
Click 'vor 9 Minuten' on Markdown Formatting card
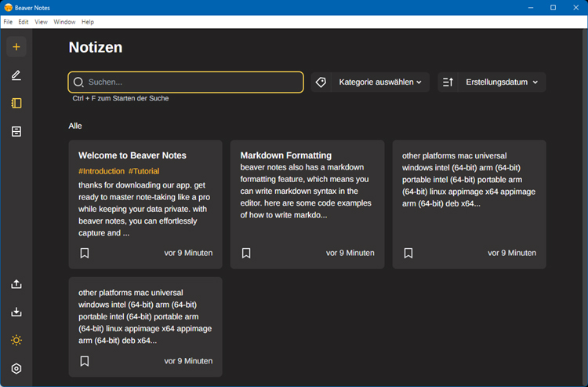pos(350,253)
